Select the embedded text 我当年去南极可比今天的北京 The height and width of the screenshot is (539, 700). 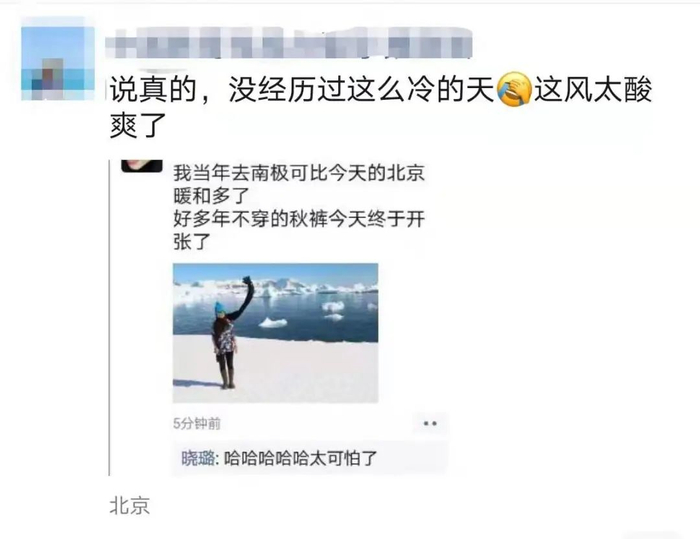pos(299,173)
